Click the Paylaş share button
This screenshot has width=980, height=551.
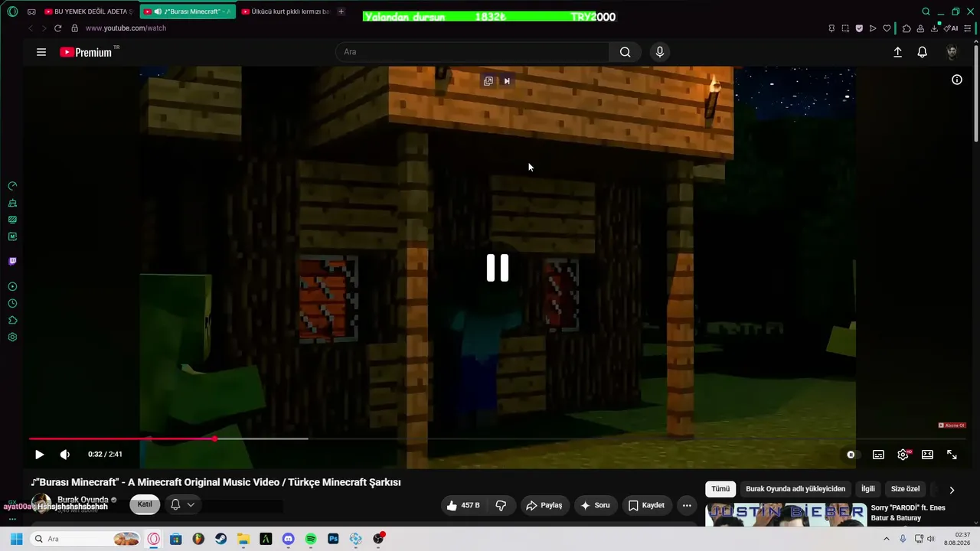coord(544,505)
